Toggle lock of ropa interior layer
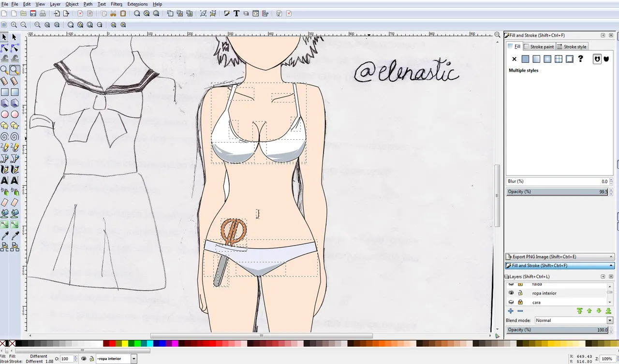619x364 pixels. point(520,293)
